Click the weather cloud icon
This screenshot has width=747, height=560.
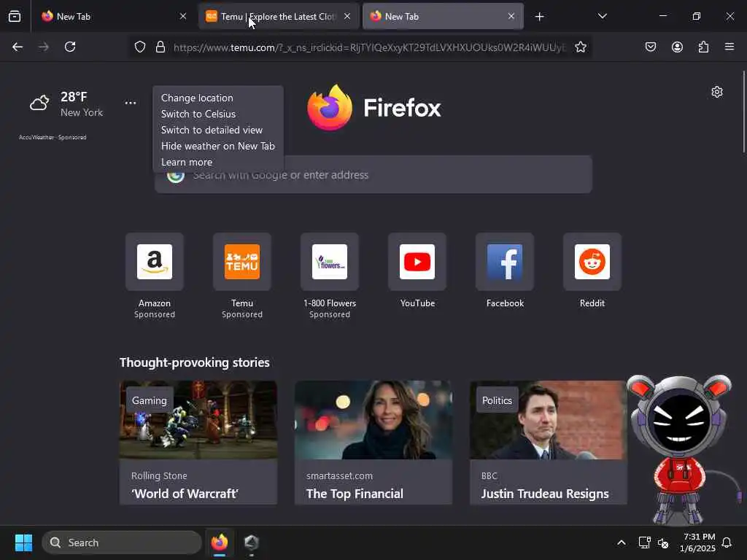tap(39, 103)
